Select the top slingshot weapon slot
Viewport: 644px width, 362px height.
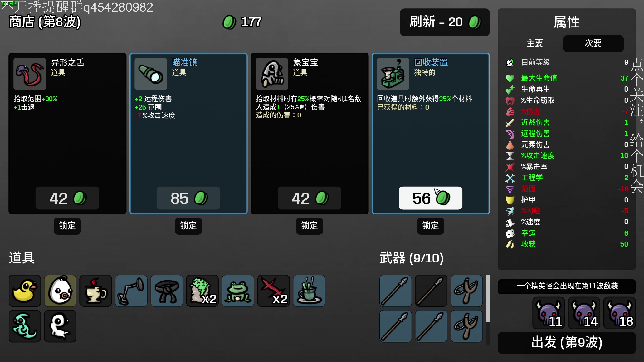pos(467,291)
